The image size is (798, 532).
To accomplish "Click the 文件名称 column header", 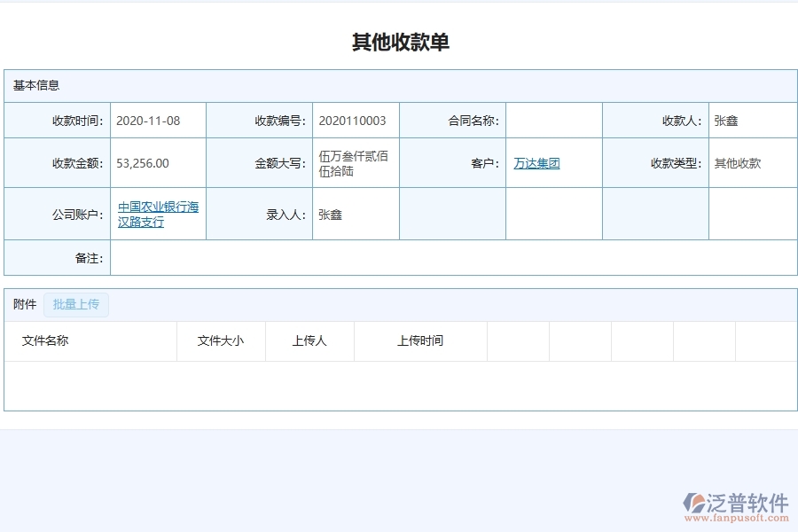I will (45, 340).
